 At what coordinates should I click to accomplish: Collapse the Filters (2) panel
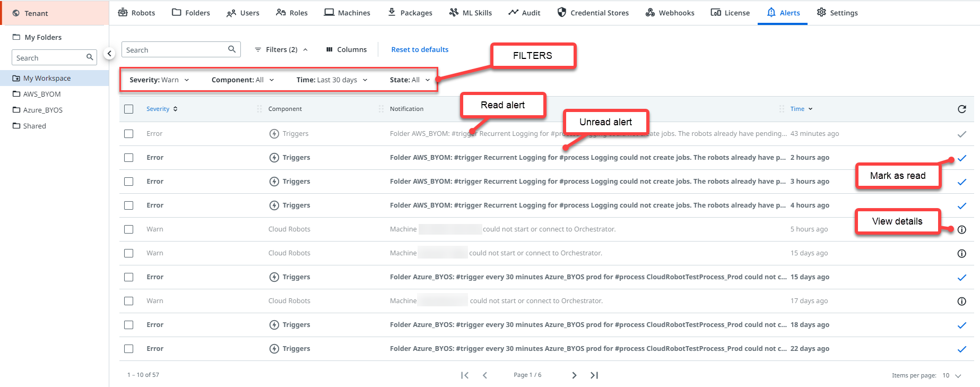point(281,49)
